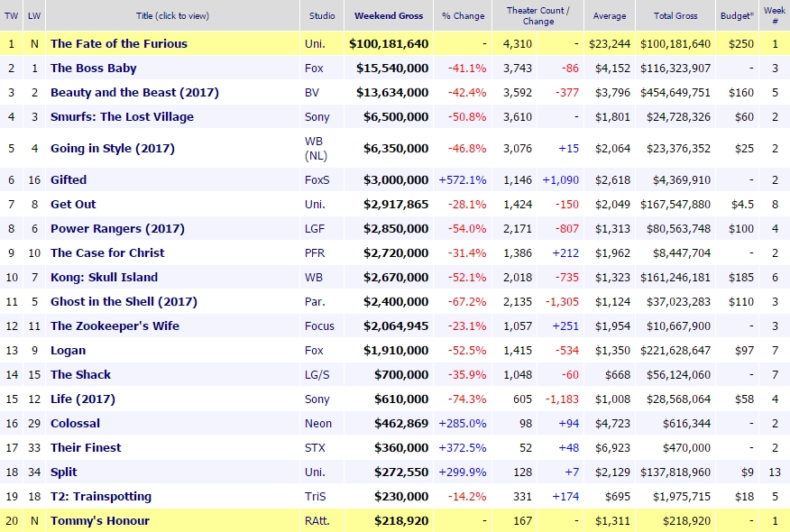
Task: Sort by the Budget* column header
Action: pyautogui.click(x=737, y=15)
